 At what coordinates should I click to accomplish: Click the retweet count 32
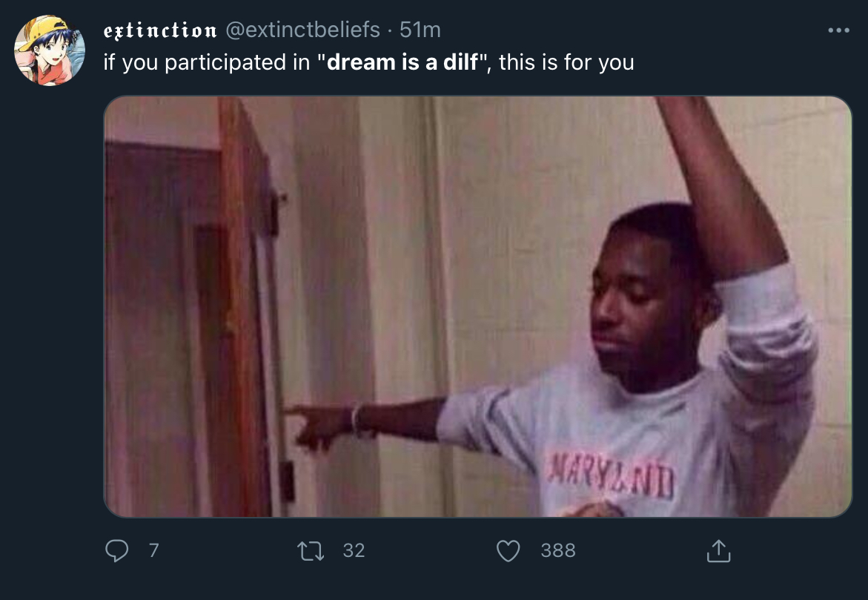(354, 550)
